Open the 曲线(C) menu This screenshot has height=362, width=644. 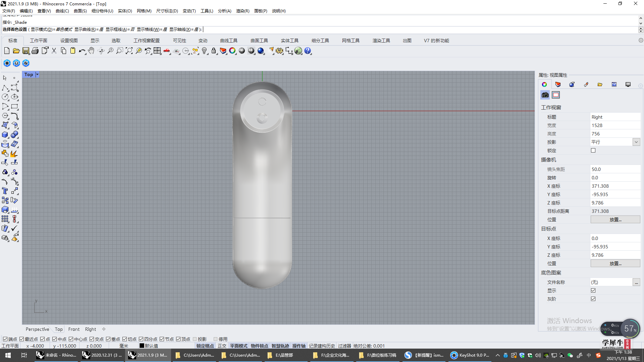(x=62, y=11)
